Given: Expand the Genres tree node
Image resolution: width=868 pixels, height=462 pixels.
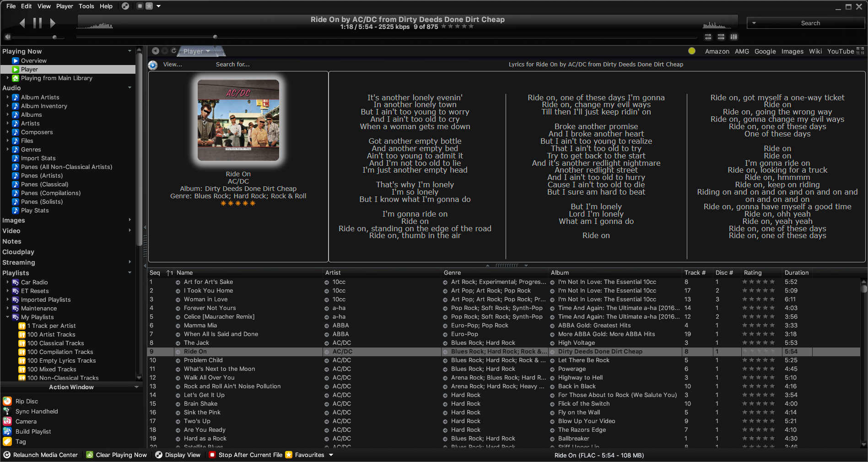Looking at the screenshot, I should pos(8,149).
